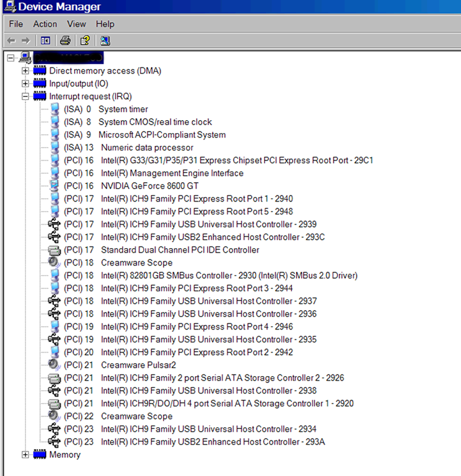
Task: Click USB icon for Host Controller 2937
Action: (54, 301)
